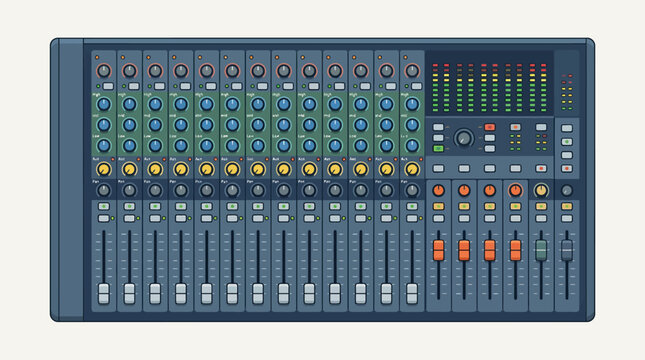Image resolution: width=645 pixels, height=360 pixels.
Task: Click the yellow knob above the teal fader
Action: [x=541, y=190]
